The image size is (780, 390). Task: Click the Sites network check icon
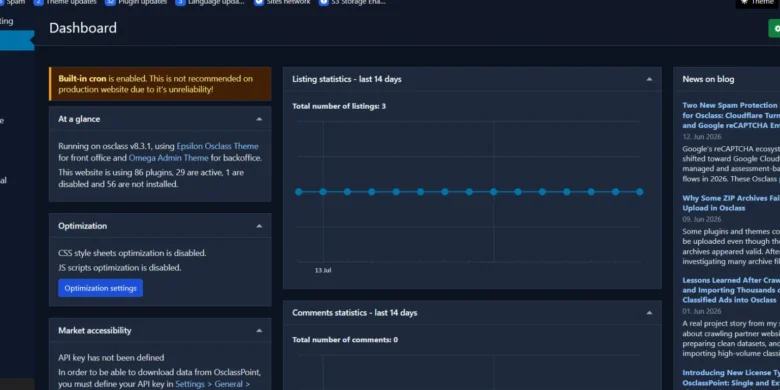[x=259, y=2]
